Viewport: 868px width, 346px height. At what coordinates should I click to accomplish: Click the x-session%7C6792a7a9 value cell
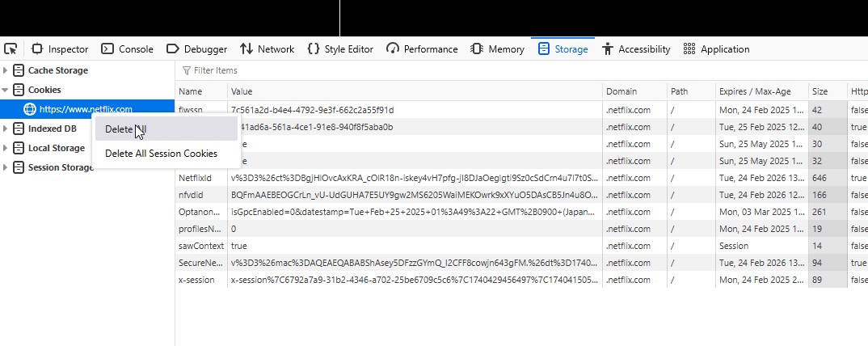[415, 280]
